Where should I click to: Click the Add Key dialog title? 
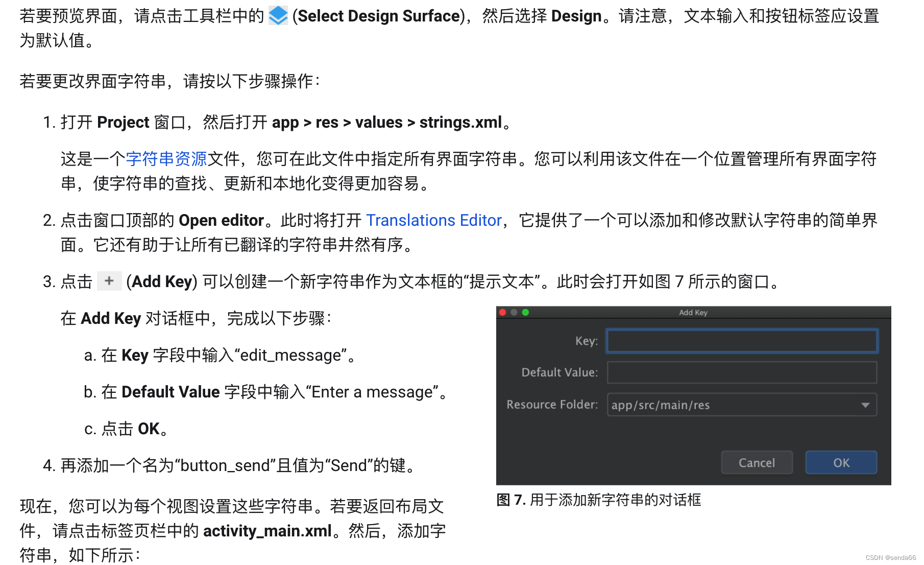(693, 312)
